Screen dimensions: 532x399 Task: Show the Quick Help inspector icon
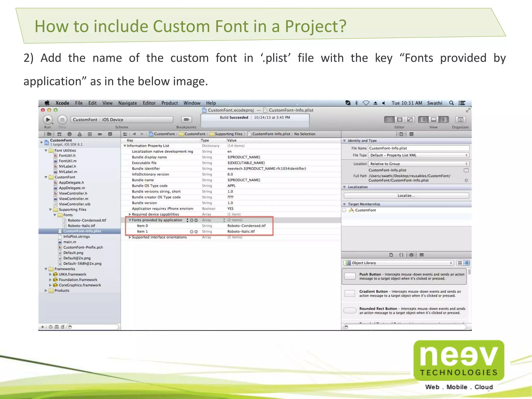click(411, 134)
